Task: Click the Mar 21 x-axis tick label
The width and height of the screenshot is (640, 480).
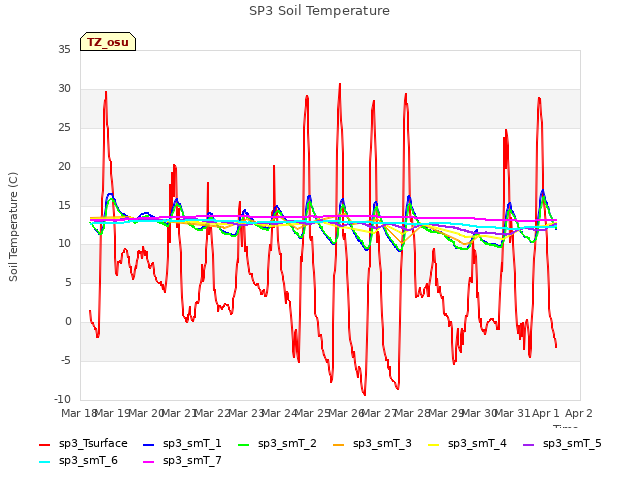Action: pos(179,413)
